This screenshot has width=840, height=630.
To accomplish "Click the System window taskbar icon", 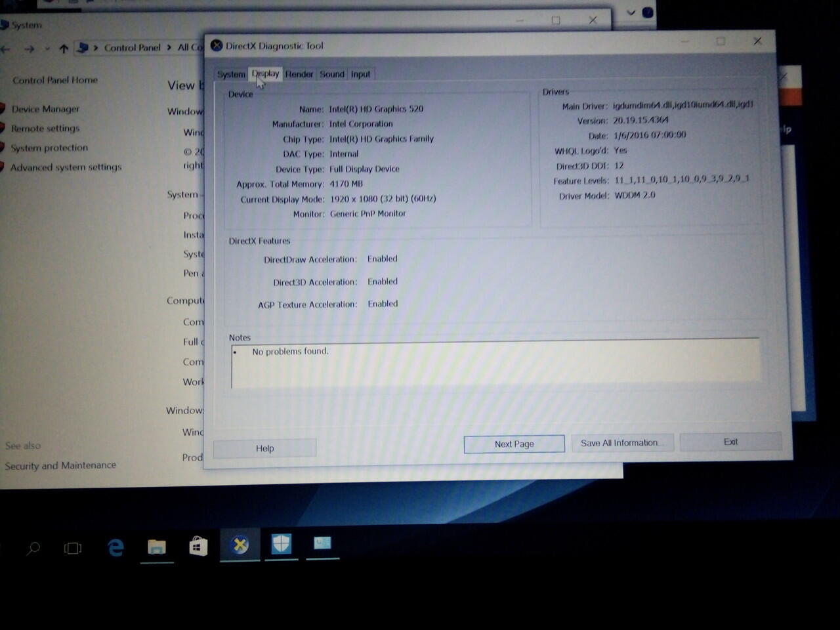I will [322, 543].
